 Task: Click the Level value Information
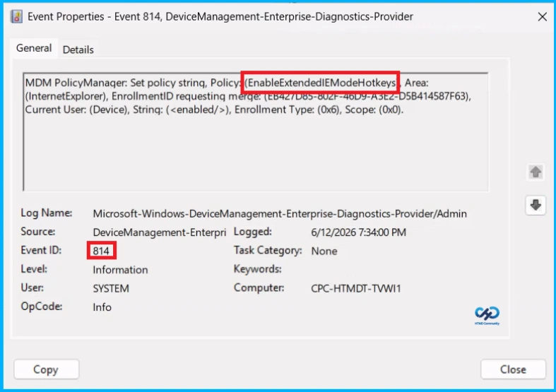[x=120, y=270]
